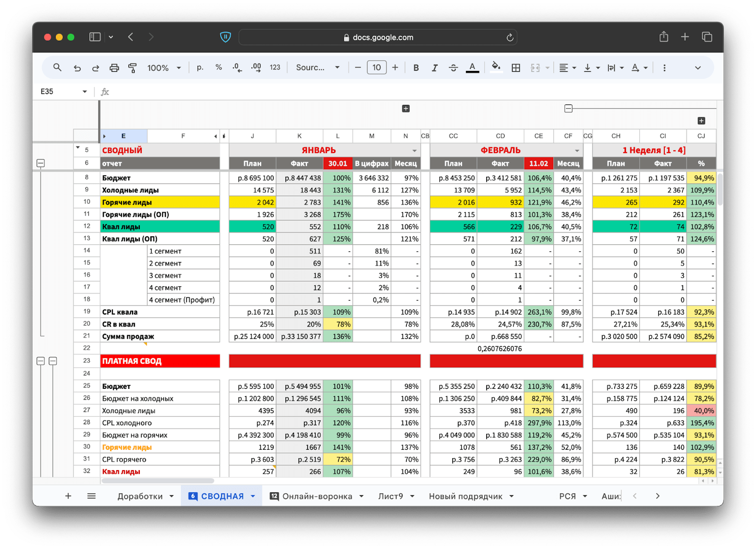
Task: Increase font size with plus button
Action: pyautogui.click(x=395, y=68)
